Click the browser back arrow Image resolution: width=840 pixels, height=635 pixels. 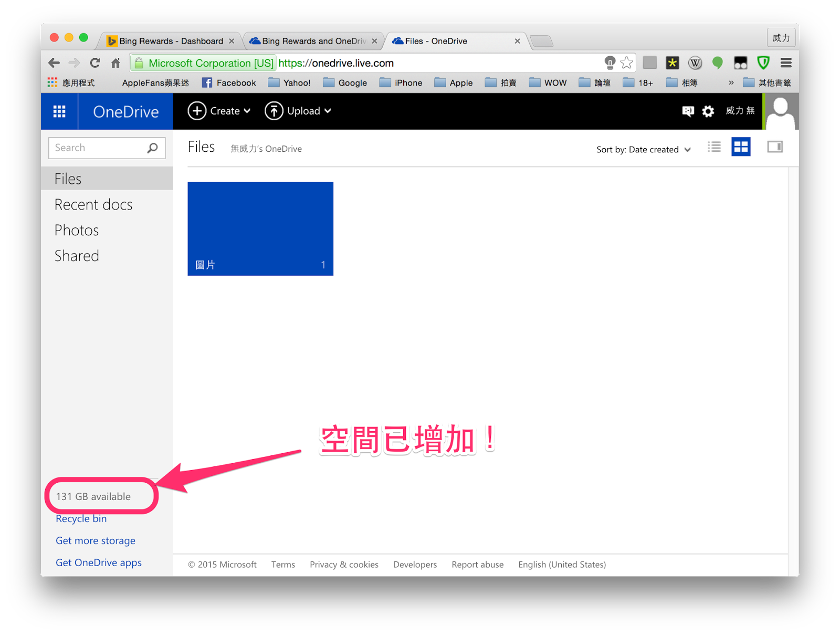point(54,63)
